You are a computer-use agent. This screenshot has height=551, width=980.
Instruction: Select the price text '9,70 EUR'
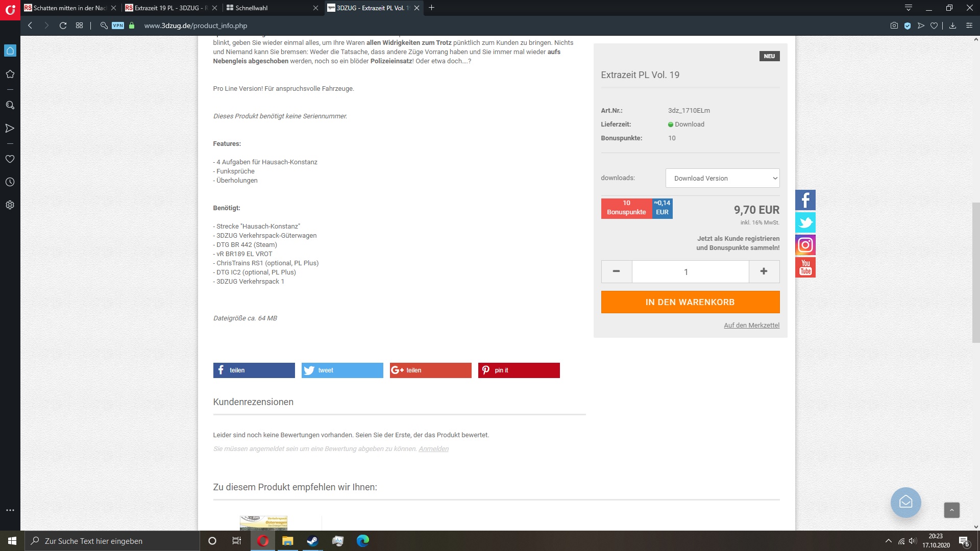click(x=756, y=210)
